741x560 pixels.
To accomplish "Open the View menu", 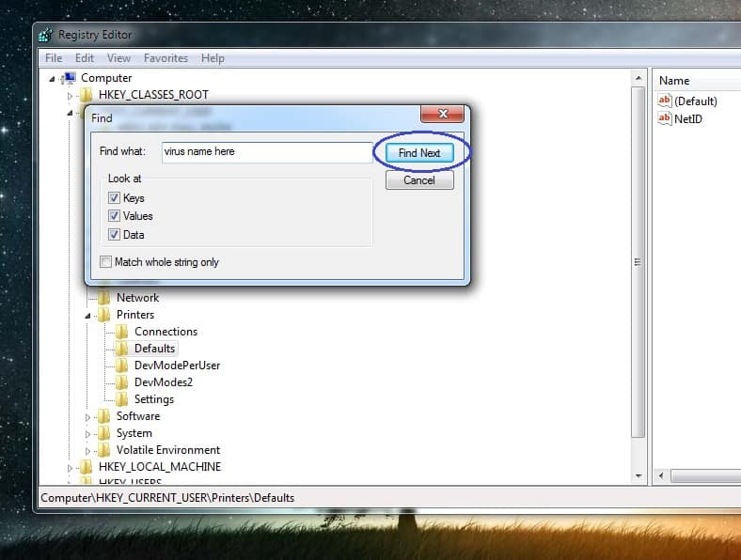I will coord(118,58).
